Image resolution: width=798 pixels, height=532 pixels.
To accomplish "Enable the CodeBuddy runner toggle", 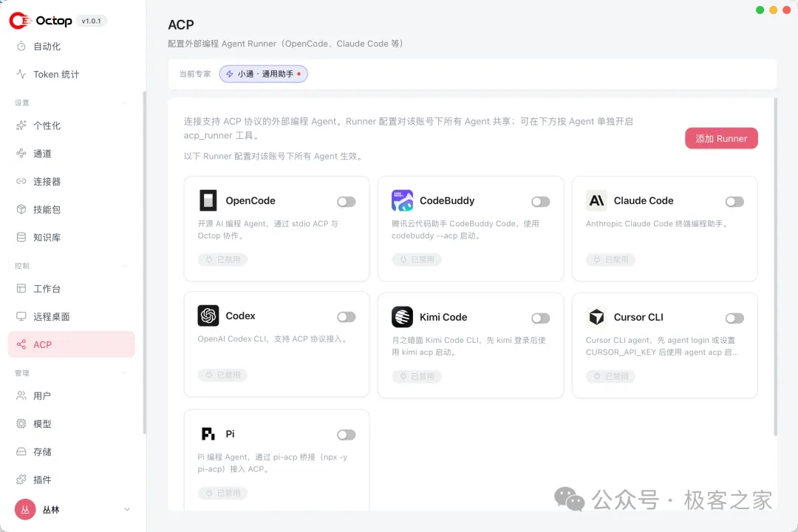I will [540, 202].
